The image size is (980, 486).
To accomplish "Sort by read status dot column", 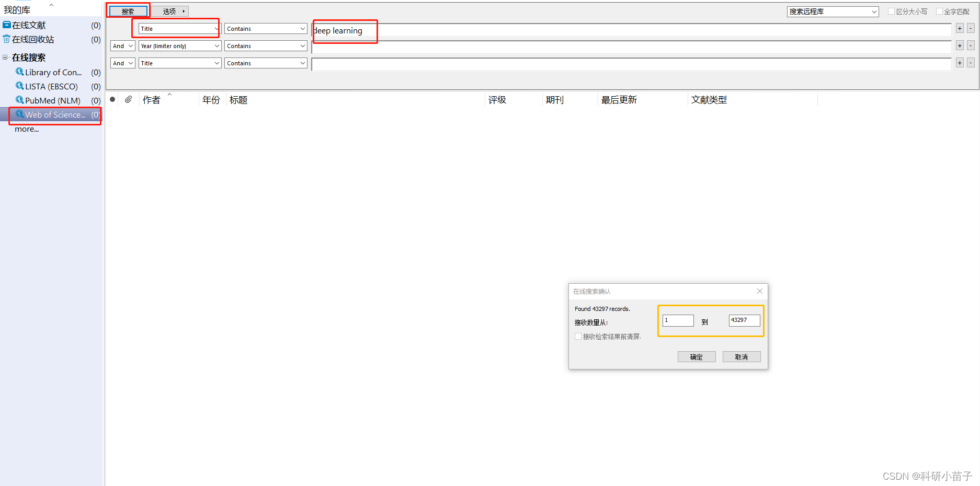I will (112, 99).
